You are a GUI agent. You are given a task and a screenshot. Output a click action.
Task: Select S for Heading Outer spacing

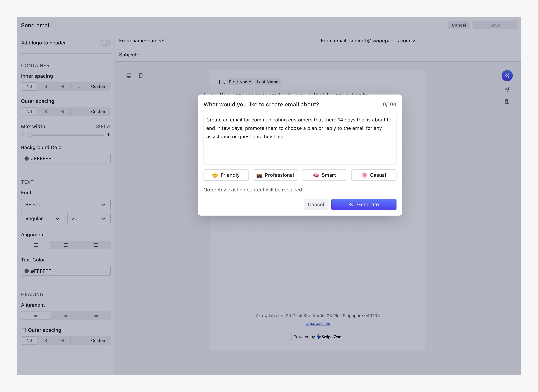pos(46,341)
